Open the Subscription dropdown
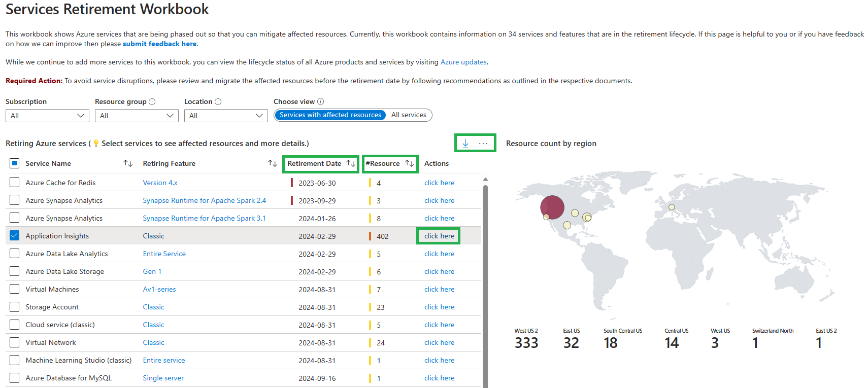The height and width of the screenshot is (388, 868). click(47, 116)
